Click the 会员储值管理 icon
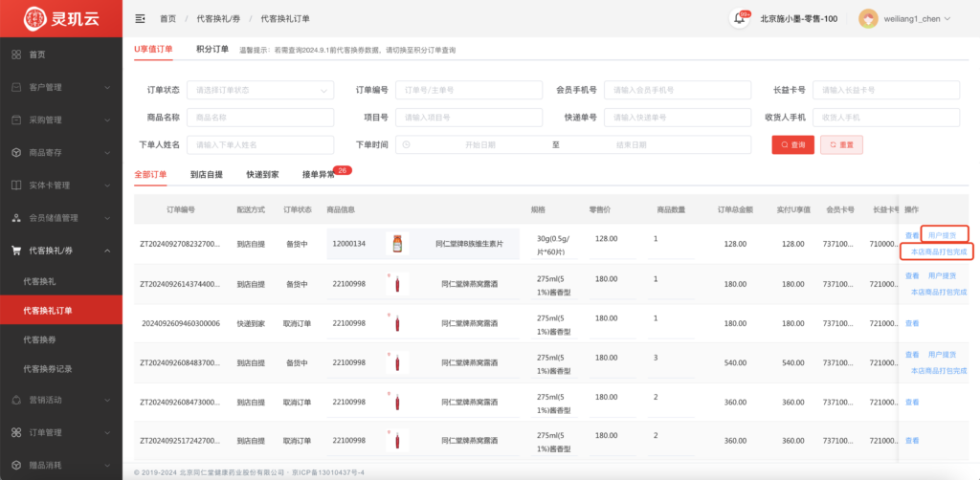980x480 pixels. [x=17, y=218]
